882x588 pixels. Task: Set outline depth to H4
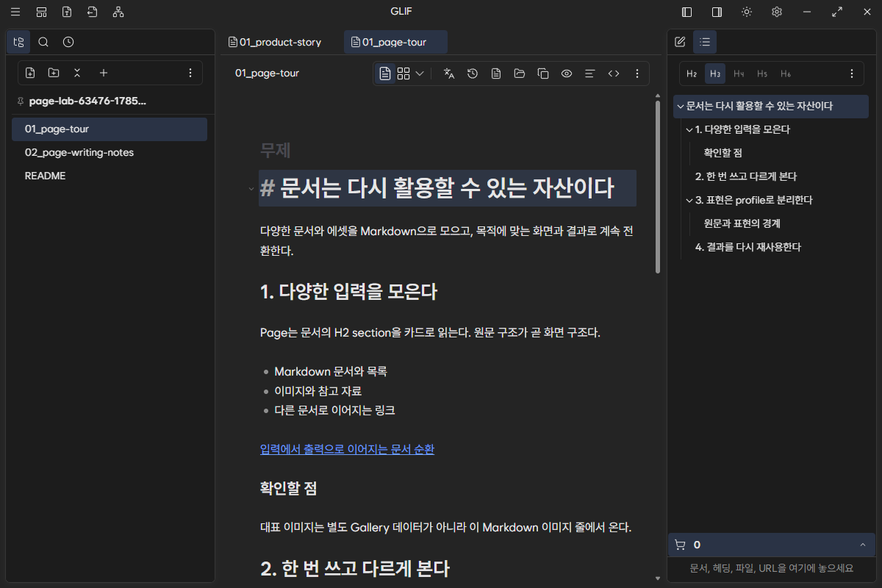click(x=739, y=73)
